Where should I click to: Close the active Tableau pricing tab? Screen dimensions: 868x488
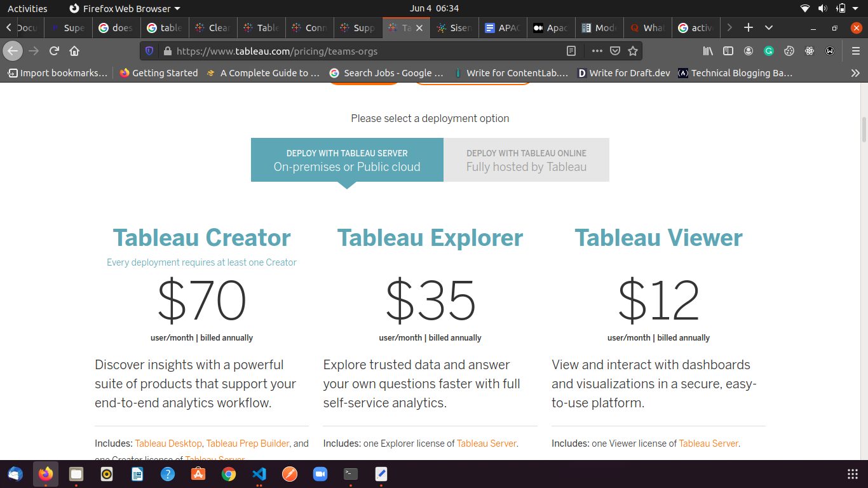point(419,28)
